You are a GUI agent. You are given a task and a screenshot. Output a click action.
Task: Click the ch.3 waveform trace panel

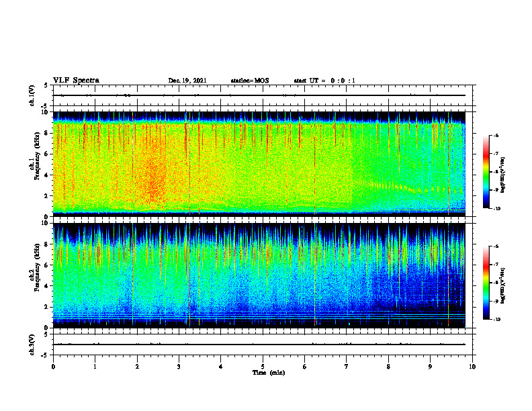point(263,345)
